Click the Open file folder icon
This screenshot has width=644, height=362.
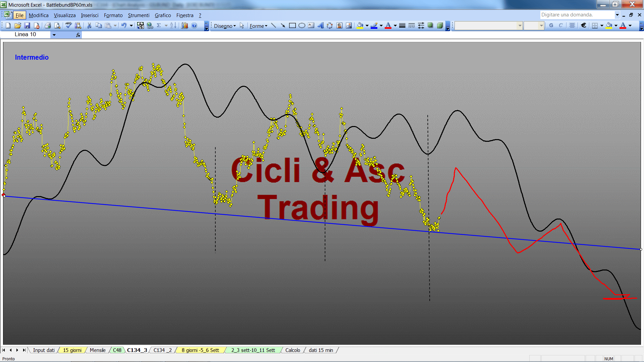(18, 25)
